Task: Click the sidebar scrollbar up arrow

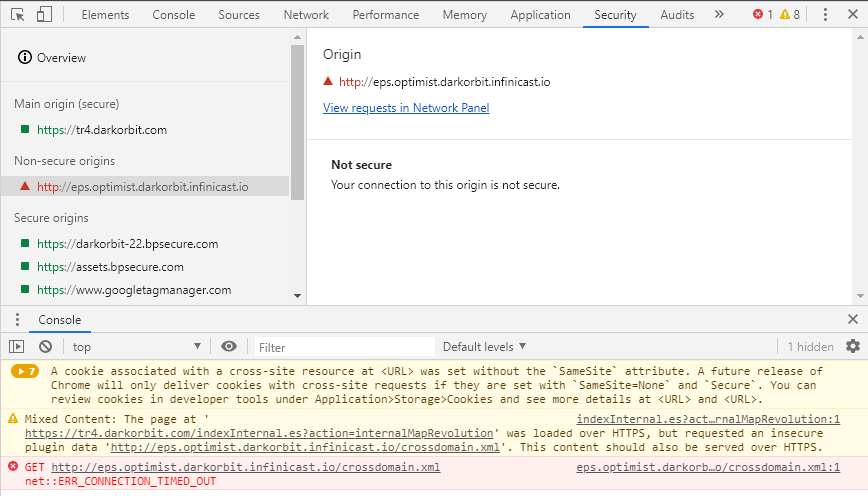Action: [x=298, y=37]
